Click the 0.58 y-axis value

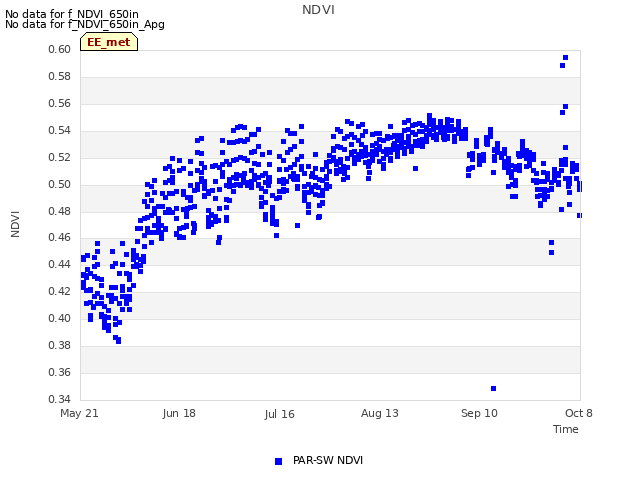(x=59, y=76)
